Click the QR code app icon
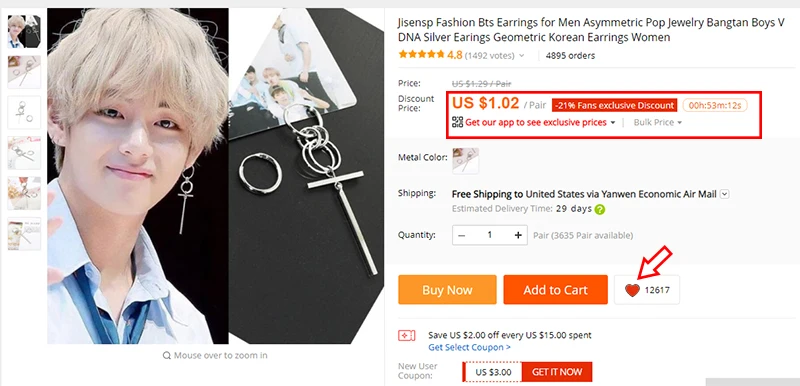 (x=457, y=122)
